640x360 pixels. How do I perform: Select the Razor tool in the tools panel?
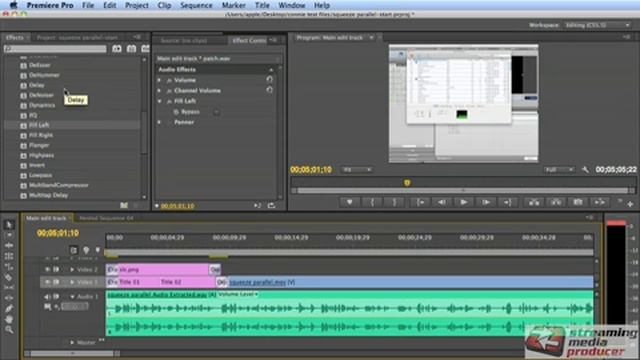coord(9,278)
